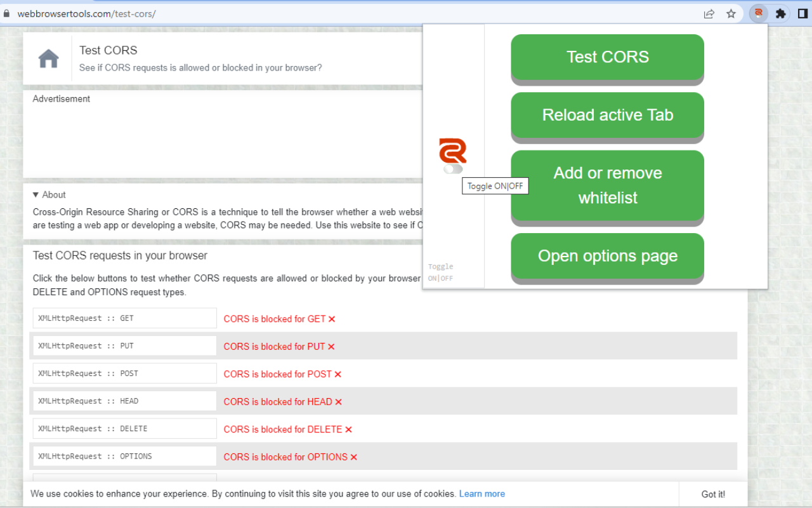This screenshot has width=812, height=508.
Task: Click the R logo inside the extension popup
Action: (x=452, y=150)
